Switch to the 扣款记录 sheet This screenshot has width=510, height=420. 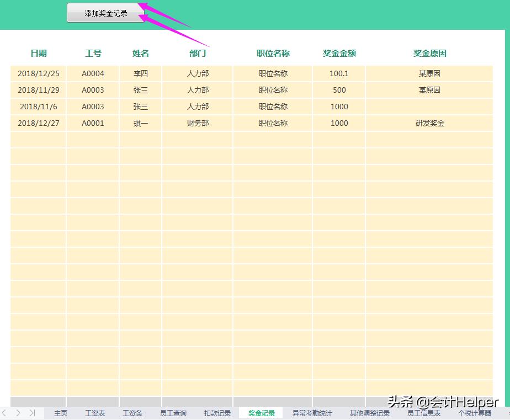(216, 412)
